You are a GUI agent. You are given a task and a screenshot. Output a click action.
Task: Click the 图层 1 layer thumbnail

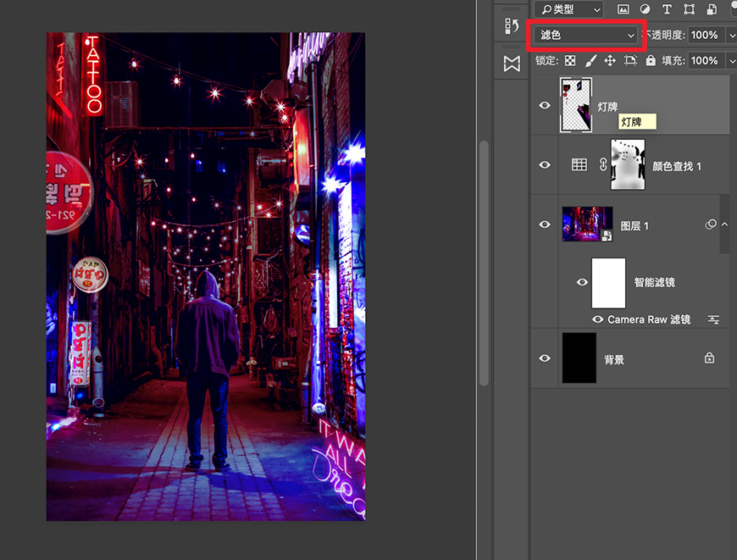click(x=587, y=225)
